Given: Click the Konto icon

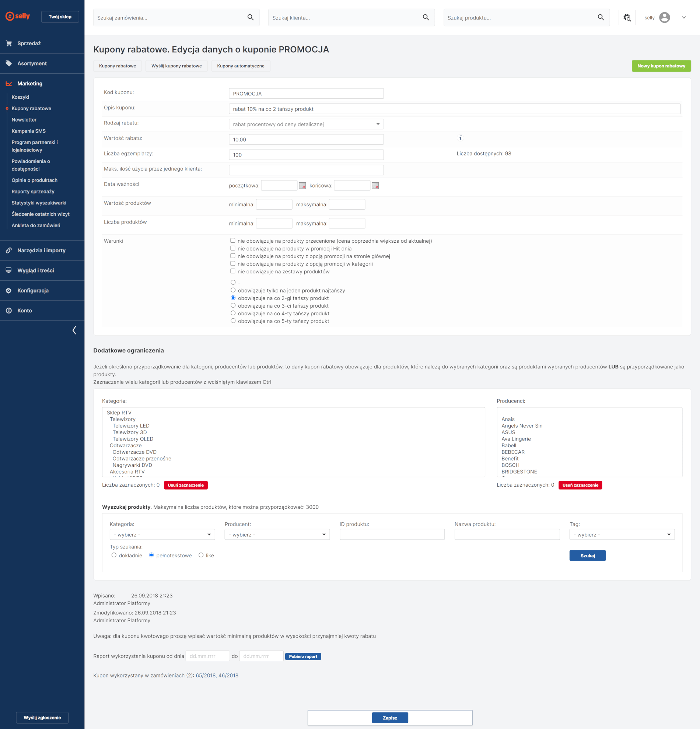Looking at the screenshot, I should tap(8, 311).
